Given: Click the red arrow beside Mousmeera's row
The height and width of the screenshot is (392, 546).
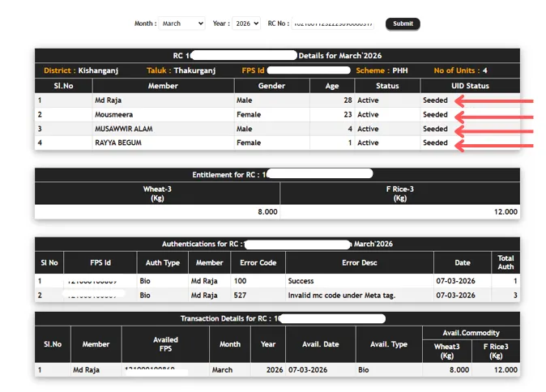Looking at the screenshot, I should click(x=494, y=115).
